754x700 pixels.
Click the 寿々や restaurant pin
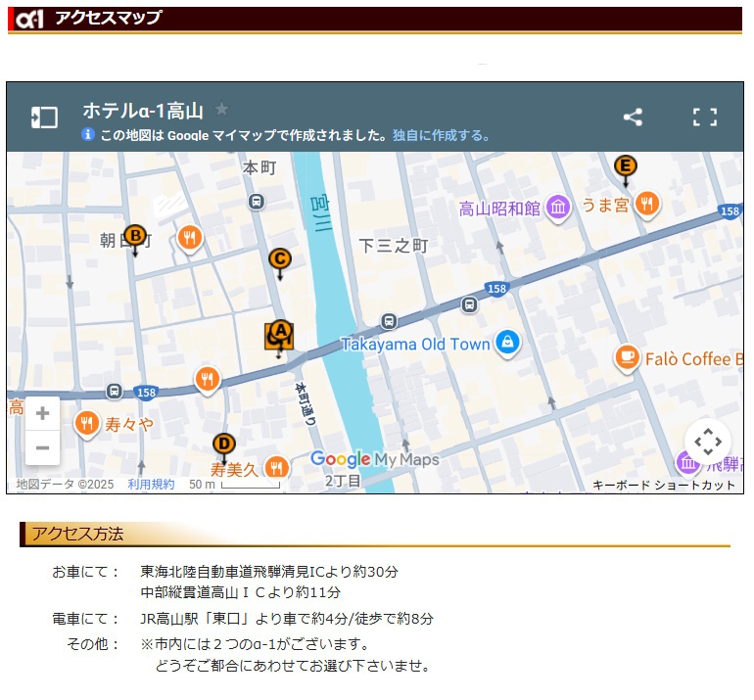point(87,424)
